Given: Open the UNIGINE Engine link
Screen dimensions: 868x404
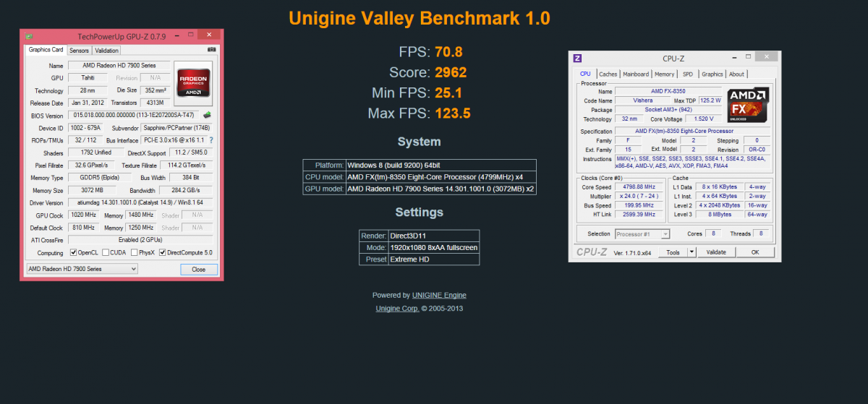Looking at the screenshot, I should 439,295.
